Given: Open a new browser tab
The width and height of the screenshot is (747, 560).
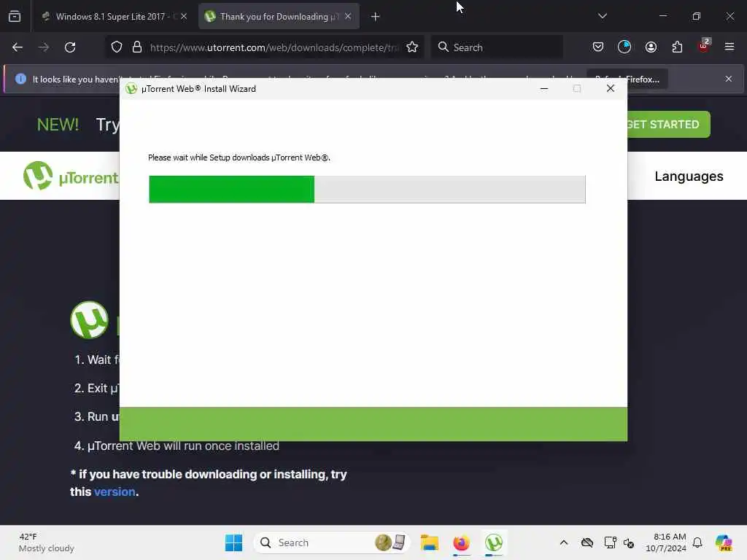Looking at the screenshot, I should click(376, 17).
